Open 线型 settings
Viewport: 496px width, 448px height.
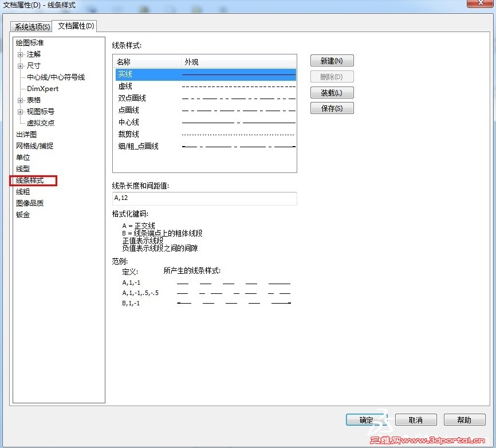coord(23,168)
